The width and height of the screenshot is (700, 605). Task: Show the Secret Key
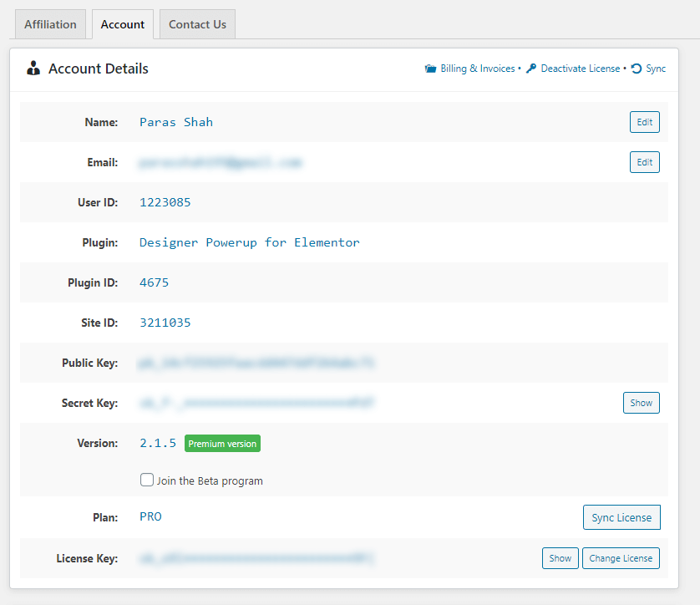[641, 403]
